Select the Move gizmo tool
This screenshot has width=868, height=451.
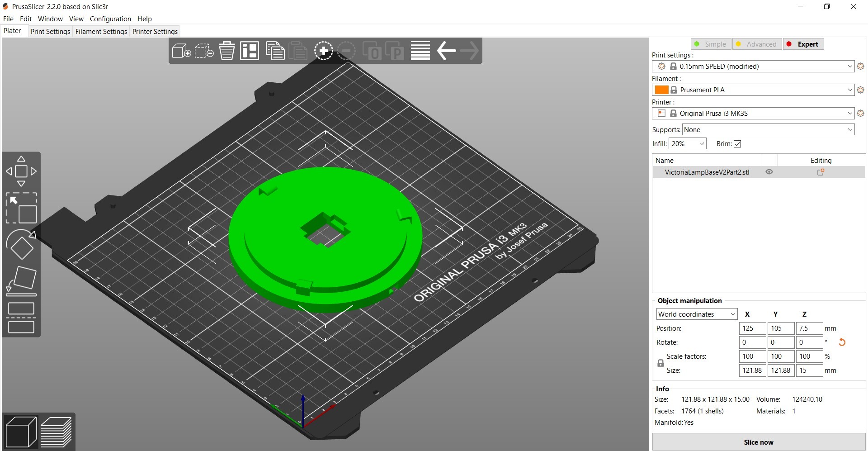click(21, 171)
